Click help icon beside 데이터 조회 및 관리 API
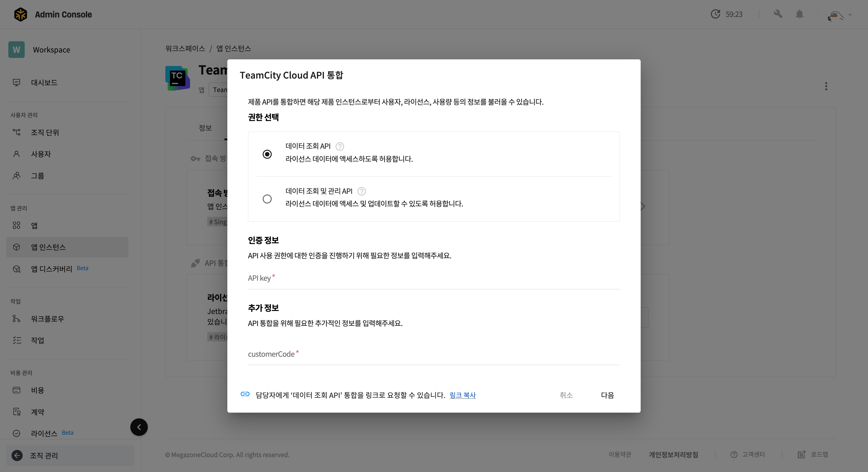The width and height of the screenshot is (868, 472). pyautogui.click(x=361, y=191)
